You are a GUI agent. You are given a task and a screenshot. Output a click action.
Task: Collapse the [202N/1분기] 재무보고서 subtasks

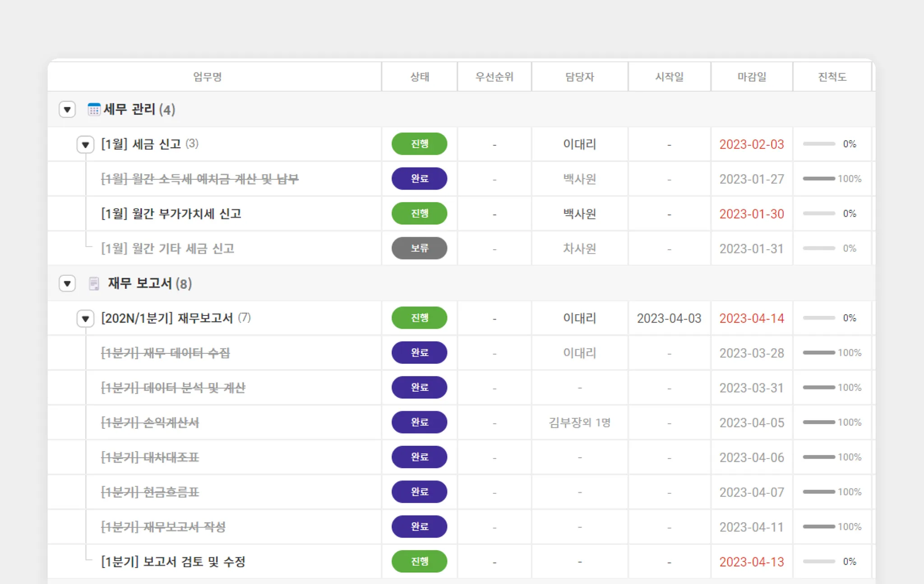(x=85, y=319)
